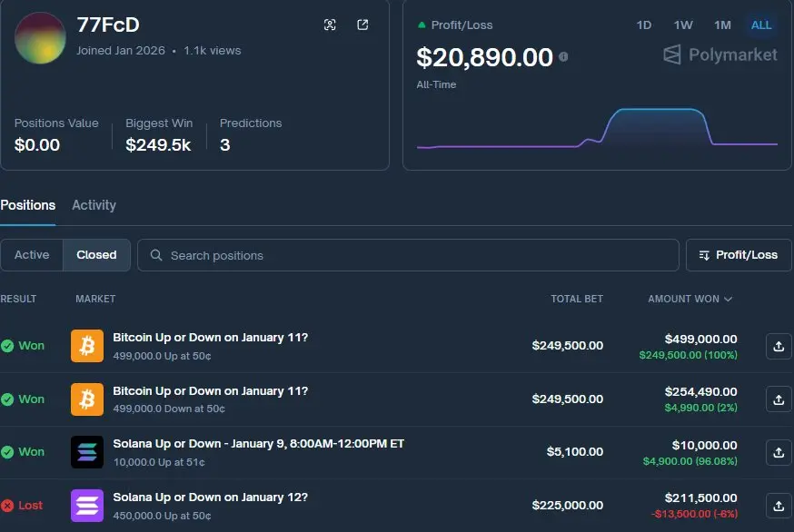The width and height of the screenshot is (794, 532).
Task: Click the Total Bet column header
Action: [x=577, y=299]
